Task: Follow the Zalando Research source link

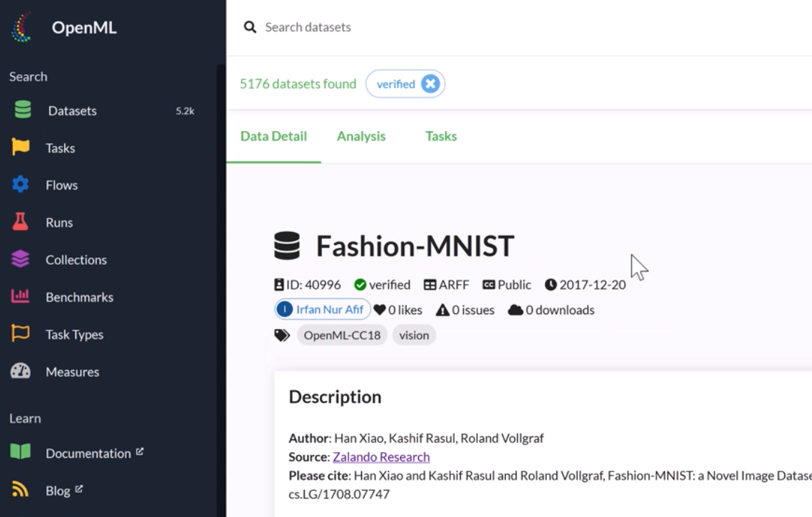Action: click(381, 456)
